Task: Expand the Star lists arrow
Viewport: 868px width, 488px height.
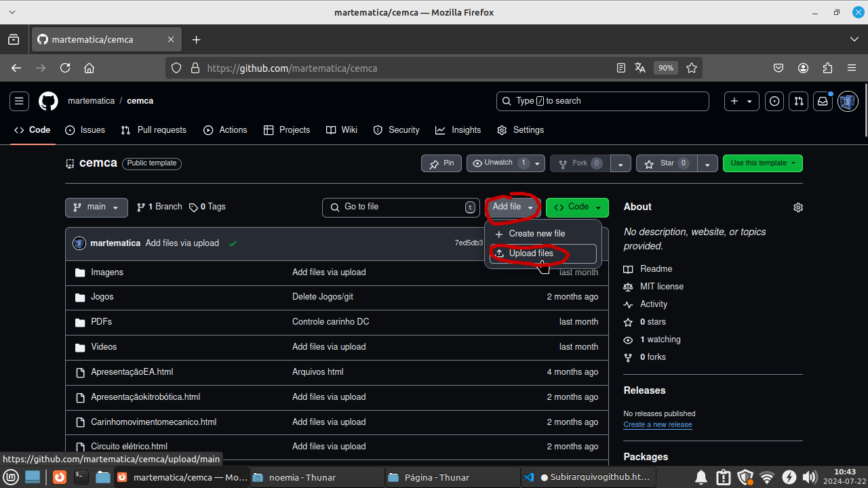Action: click(707, 163)
